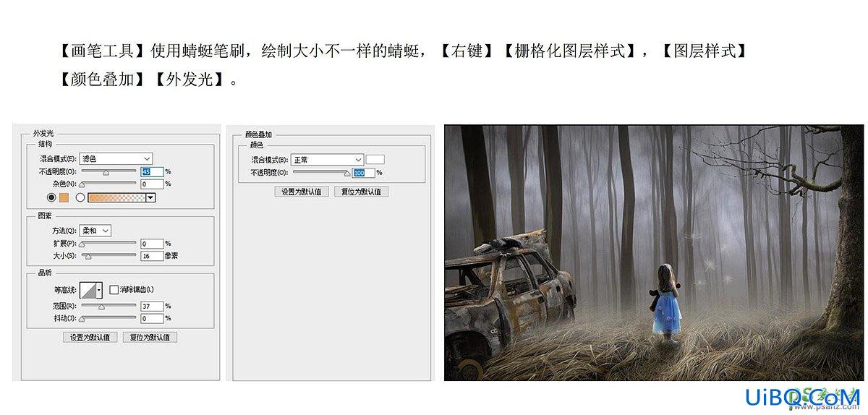Click the 等高线 contour thumbnail preview
868x415 pixels.
coord(88,290)
